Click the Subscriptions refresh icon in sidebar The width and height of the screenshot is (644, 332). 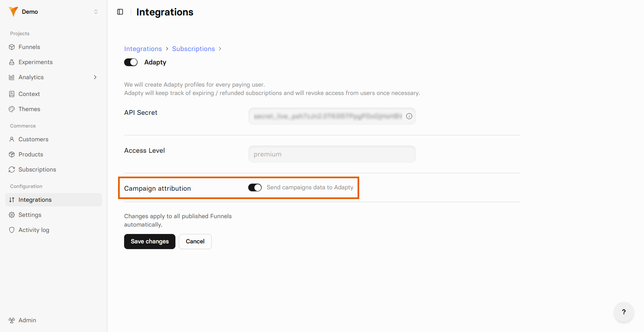(x=12, y=170)
